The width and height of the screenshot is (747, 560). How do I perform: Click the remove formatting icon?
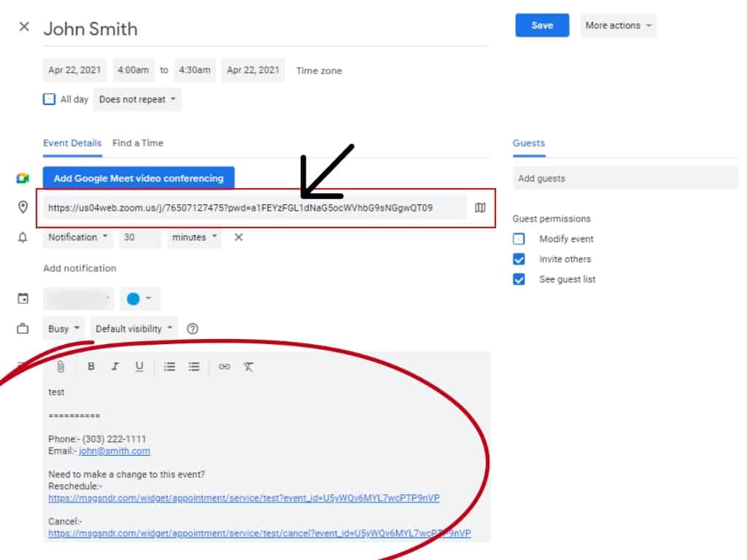tap(248, 367)
